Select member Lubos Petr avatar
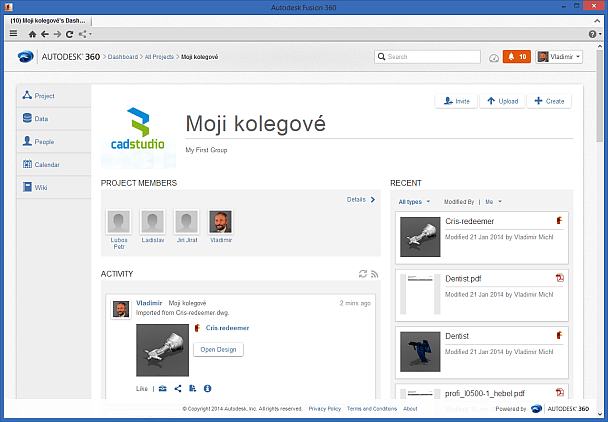 [119, 222]
